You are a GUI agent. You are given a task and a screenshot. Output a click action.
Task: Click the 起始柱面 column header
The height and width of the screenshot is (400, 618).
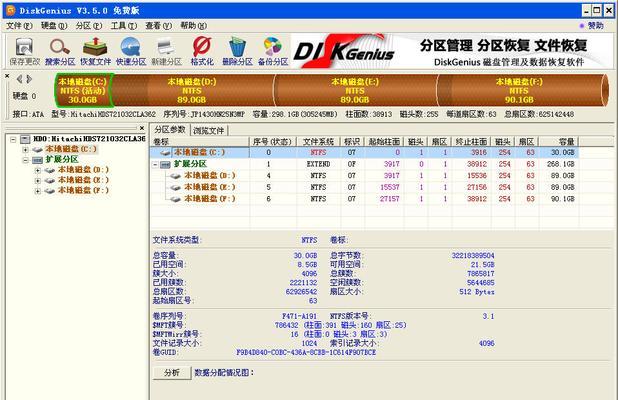coord(384,141)
